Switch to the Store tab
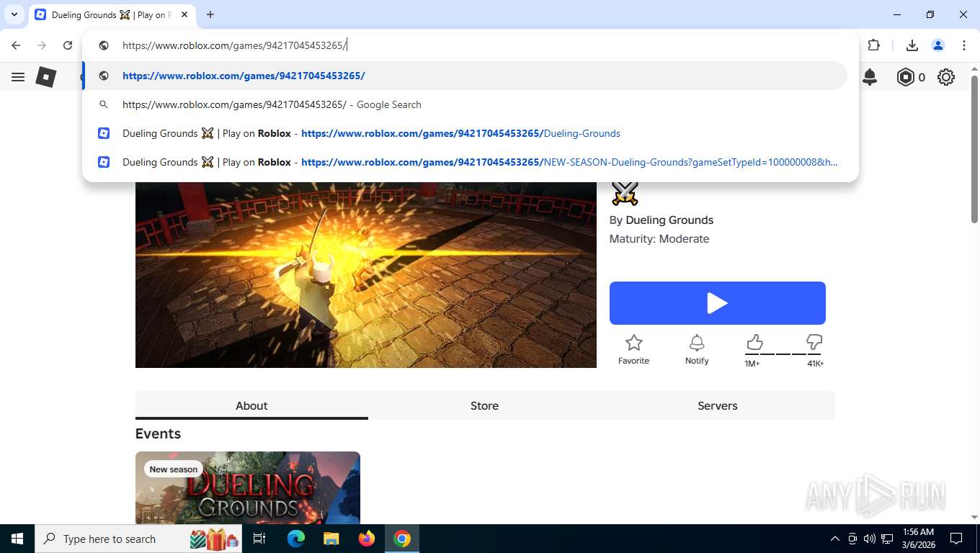 coord(484,405)
